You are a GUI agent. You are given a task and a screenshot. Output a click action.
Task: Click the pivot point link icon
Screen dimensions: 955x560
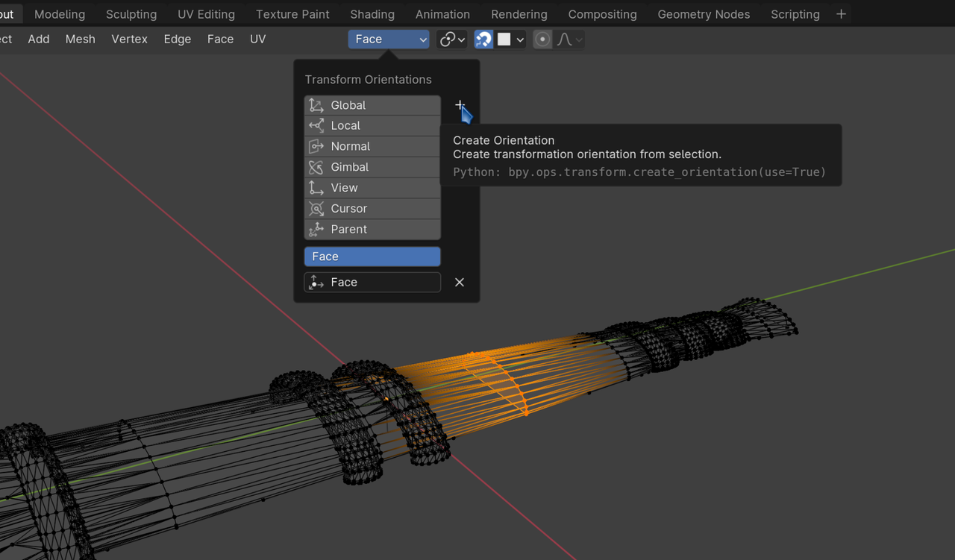447,40
